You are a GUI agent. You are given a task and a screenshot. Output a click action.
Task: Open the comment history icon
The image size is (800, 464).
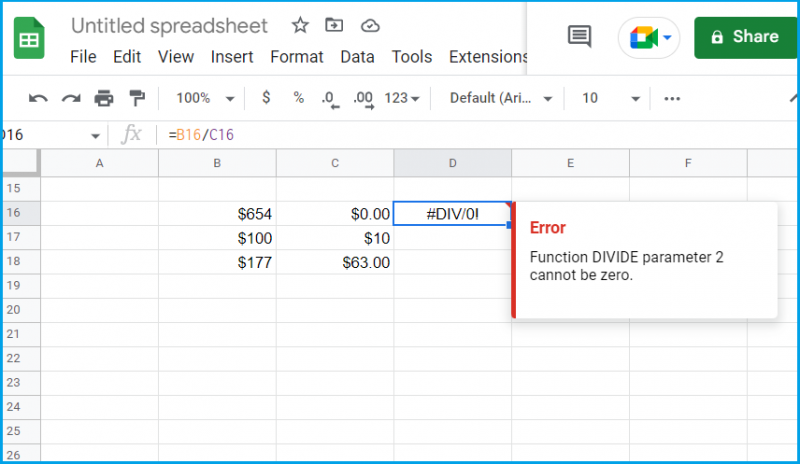579,36
